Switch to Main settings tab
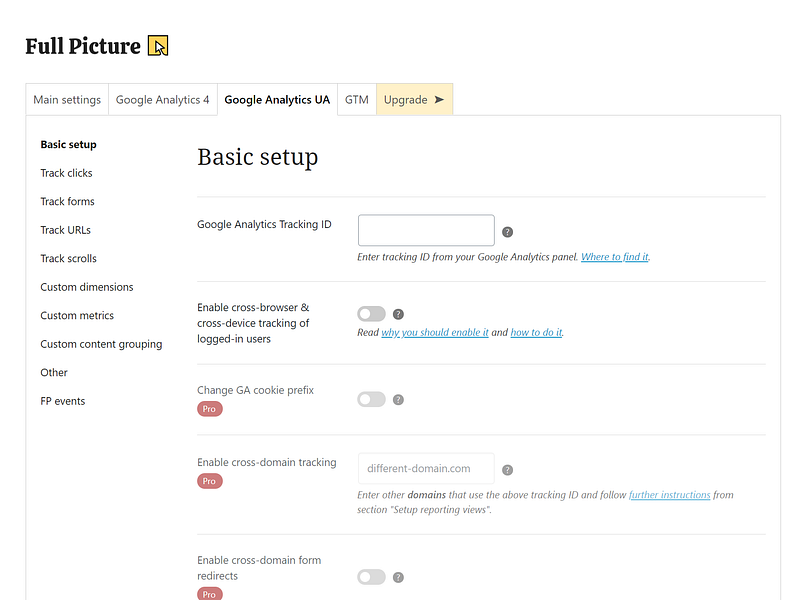This screenshot has width=800, height=600. click(67, 99)
